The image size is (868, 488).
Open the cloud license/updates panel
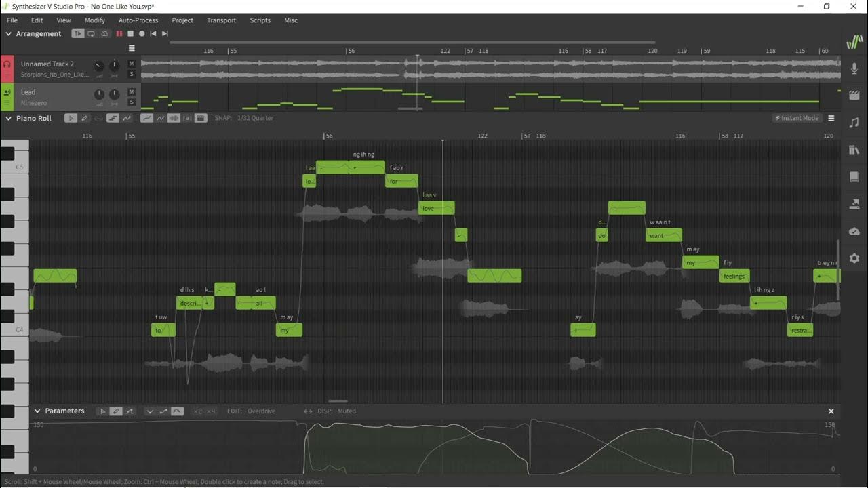pos(854,231)
